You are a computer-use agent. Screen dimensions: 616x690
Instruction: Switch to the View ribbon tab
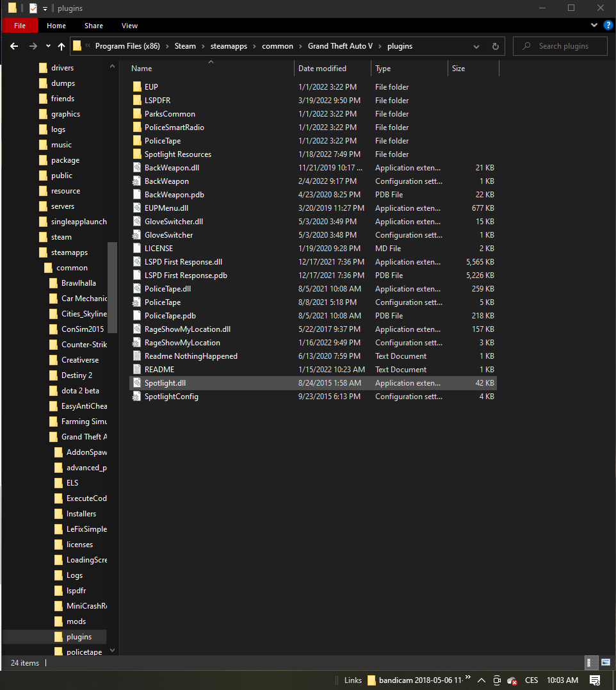(x=129, y=26)
